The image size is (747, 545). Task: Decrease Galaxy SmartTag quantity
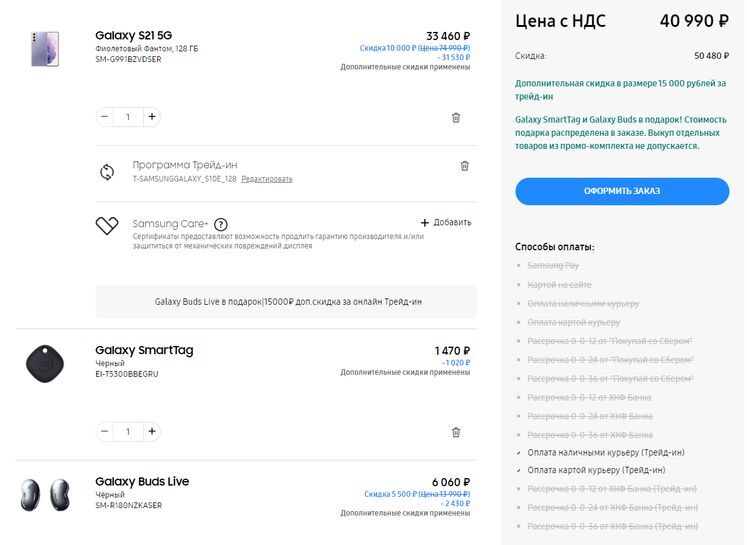click(105, 432)
